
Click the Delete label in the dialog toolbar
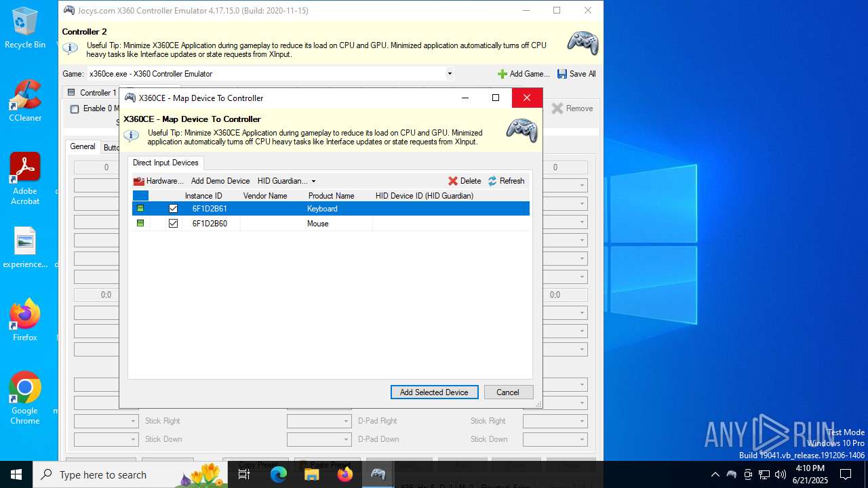pos(471,181)
